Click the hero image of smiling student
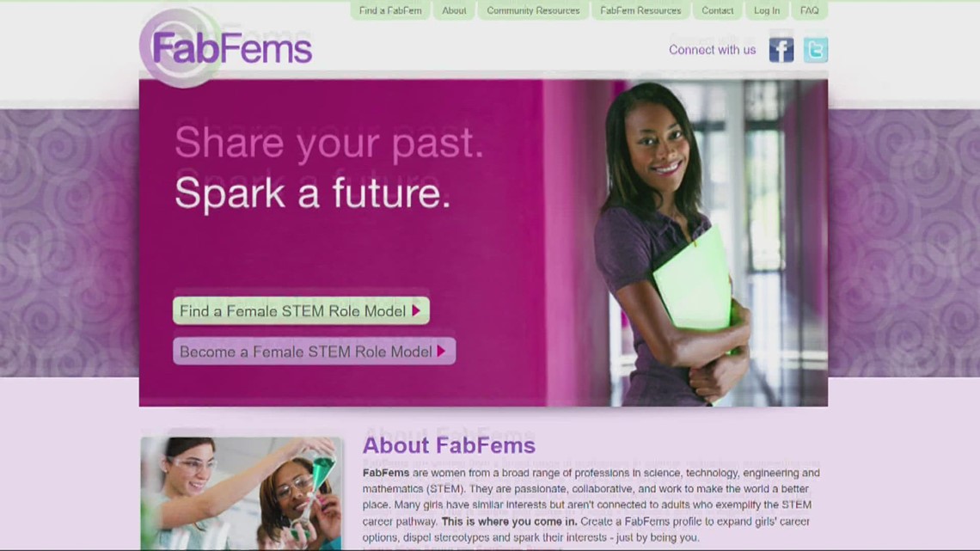The image size is (980, 551). 688,243
